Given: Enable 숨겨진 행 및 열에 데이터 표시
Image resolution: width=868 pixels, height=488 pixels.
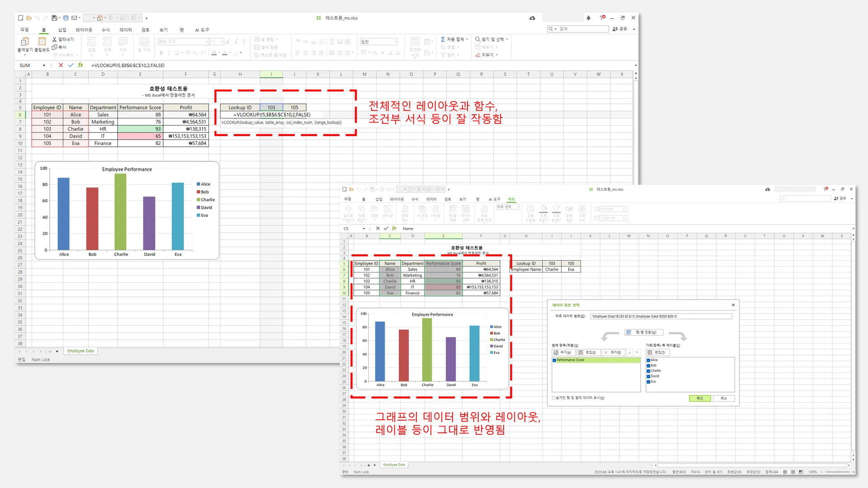Looking at the screenshot, I should [553, 398].
